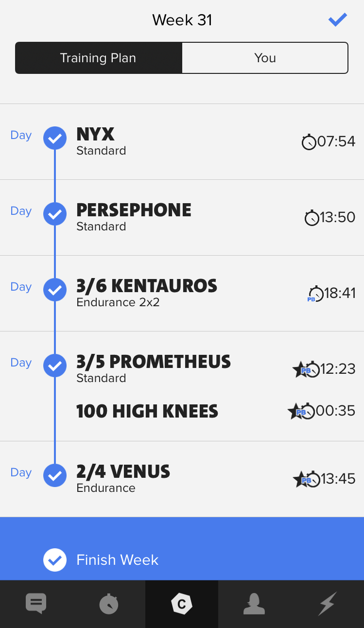Tap the PB stopwatch icon on Kentauros

(315, 294)
